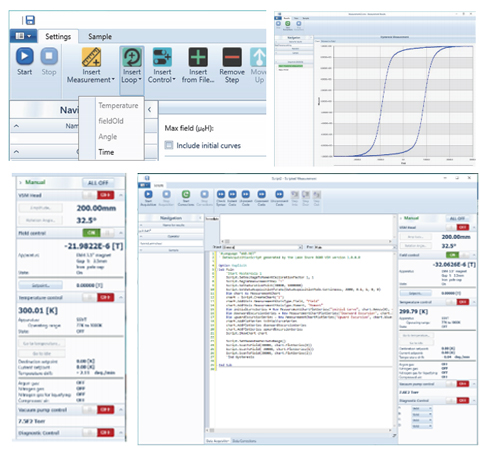Click the Move Up arrow icon
500x456 pixels.
tap(258, 57)
